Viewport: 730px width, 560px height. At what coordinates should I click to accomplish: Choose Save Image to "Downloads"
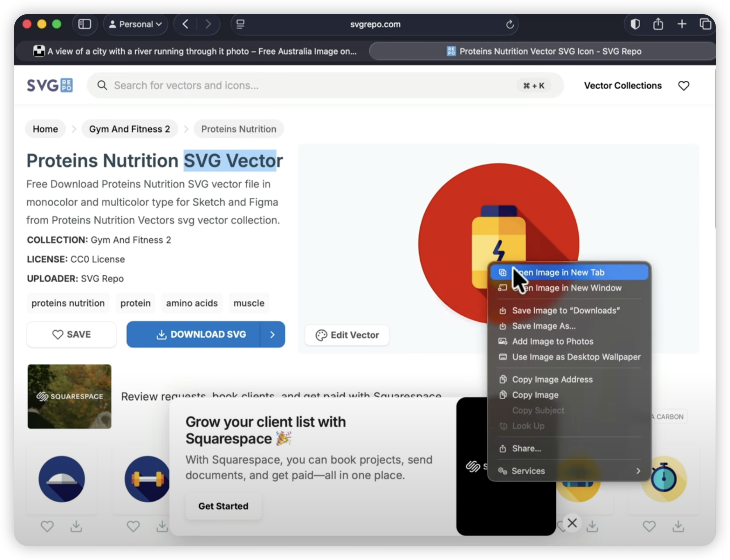569,310
